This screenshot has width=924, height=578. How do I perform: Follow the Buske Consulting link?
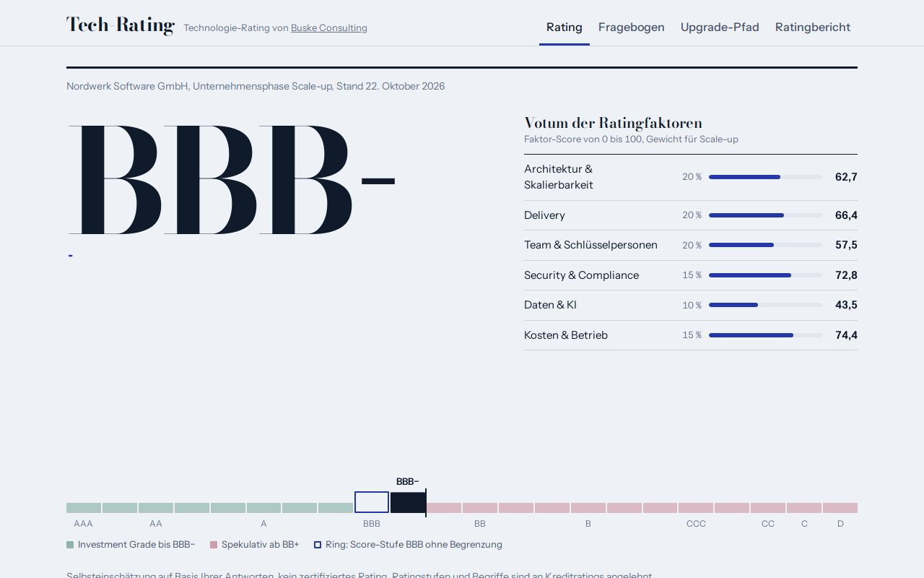[x=329, y=28]
